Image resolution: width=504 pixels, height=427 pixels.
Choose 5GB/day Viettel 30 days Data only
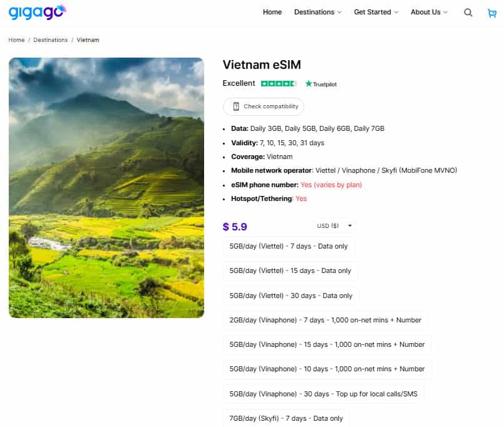click(291, 296)
